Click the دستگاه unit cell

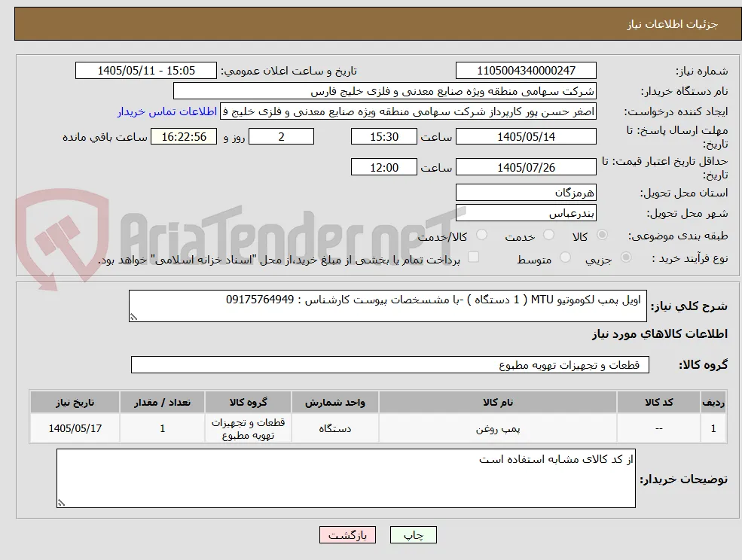(335, 428)
